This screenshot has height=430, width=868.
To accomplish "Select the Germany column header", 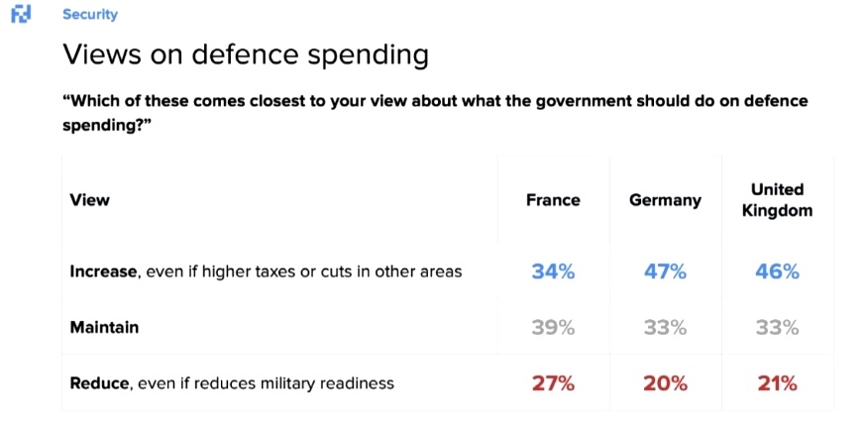I will [665, 200].
